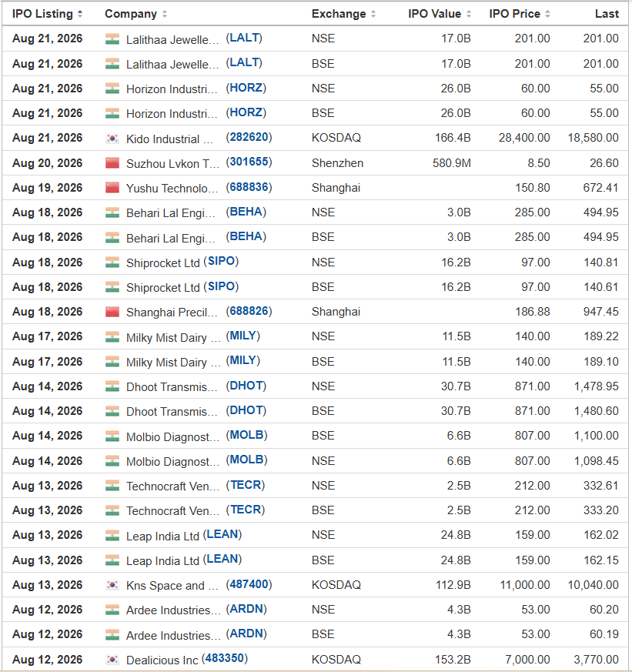The image size is (632, 672).
Task: Click South Korea flag beside Dealicious Inc
Action: (x=112, y=660)
